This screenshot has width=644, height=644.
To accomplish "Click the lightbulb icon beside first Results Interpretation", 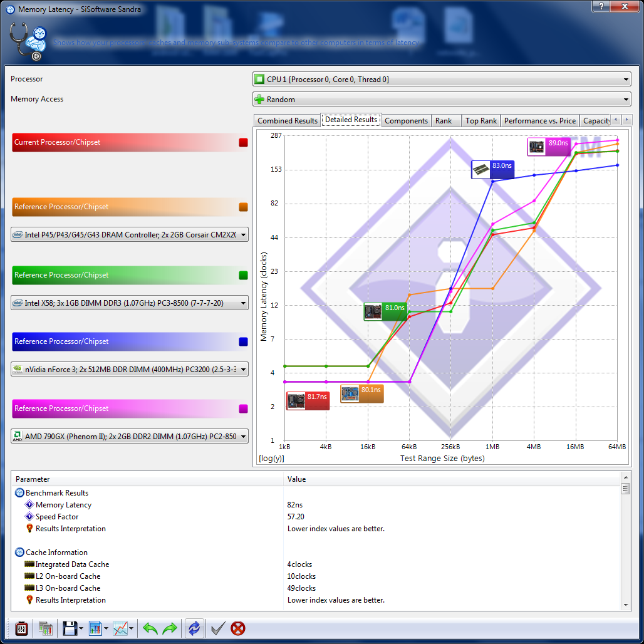I will pos(29,529).
